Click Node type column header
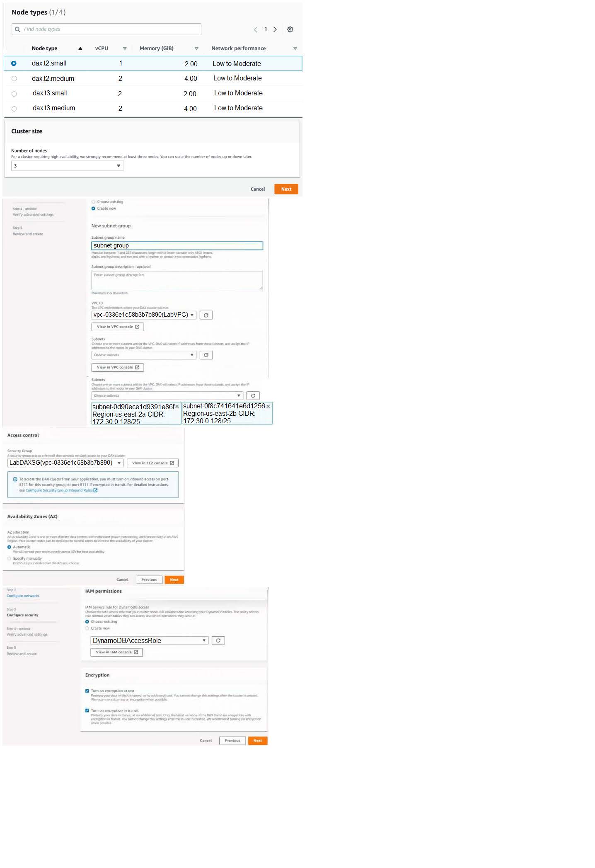Image resolution: width=595 pixels, height=868 pixels. point(45,48)
